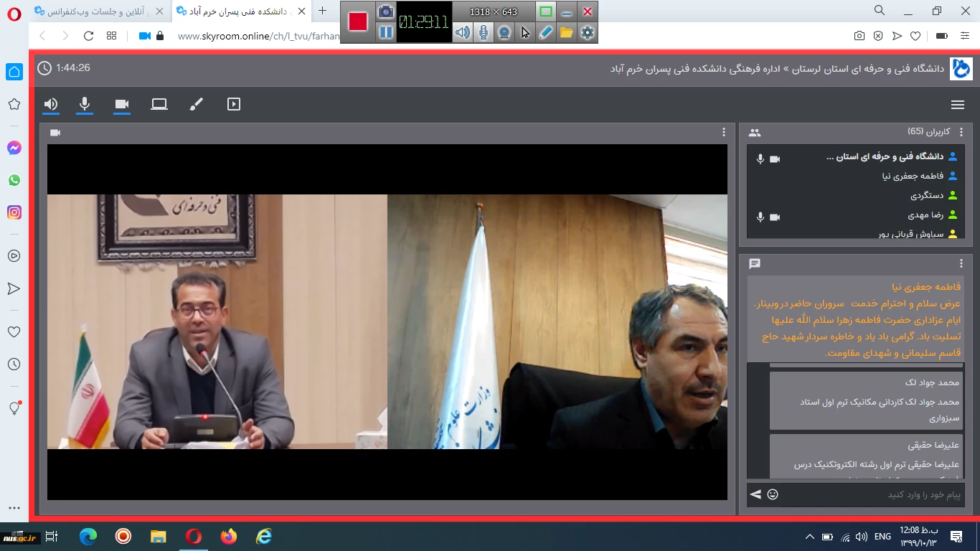Toggle the Skyroom speaker audio icon
The width and height of the screenshot is (980, 551).
click(50, 105)
